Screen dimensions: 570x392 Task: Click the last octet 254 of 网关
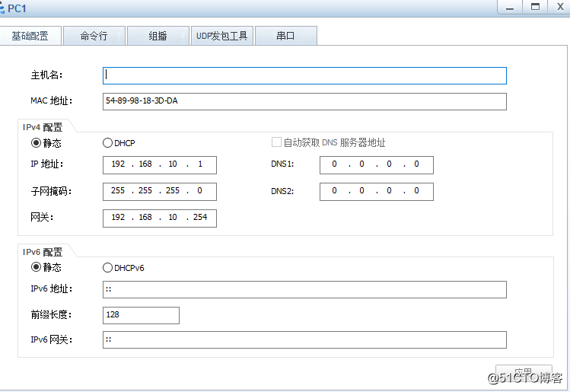tap(200, 218)
